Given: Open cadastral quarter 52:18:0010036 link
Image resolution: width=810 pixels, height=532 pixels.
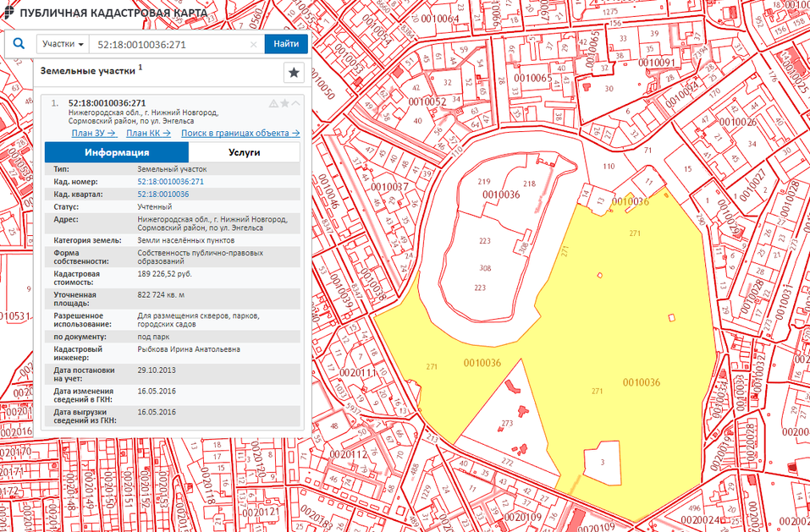Looking at the screenshot, I should click(x=163, y=194).
